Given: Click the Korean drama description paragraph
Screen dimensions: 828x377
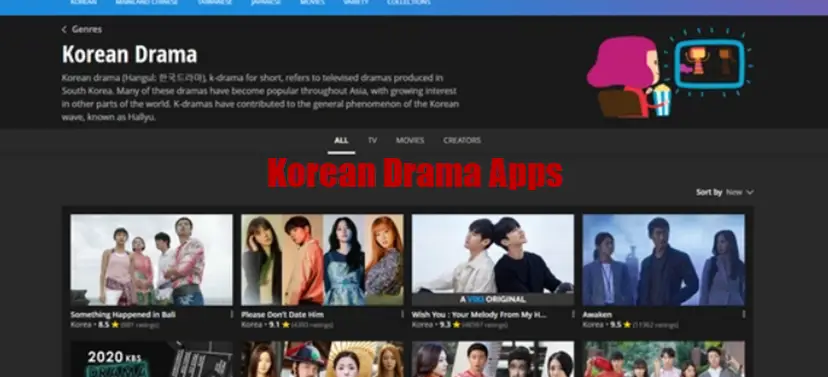Looking at the screenshot, I should tap(260, 98).
